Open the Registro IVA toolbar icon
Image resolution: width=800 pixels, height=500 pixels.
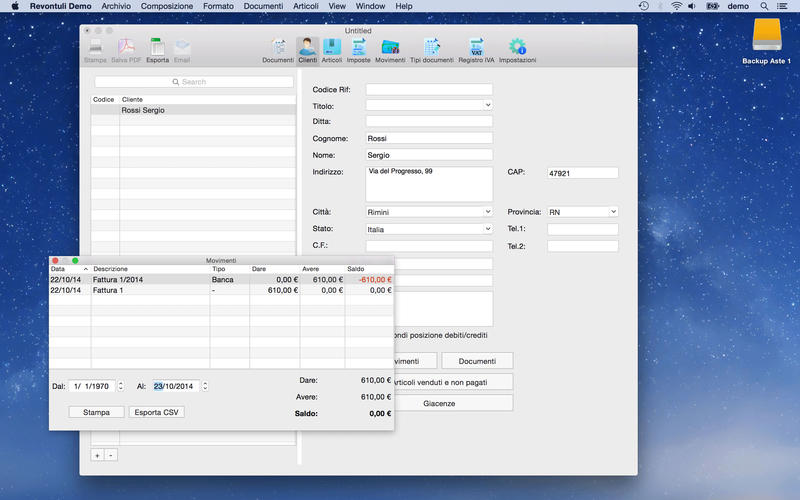(x=476, y=48)
